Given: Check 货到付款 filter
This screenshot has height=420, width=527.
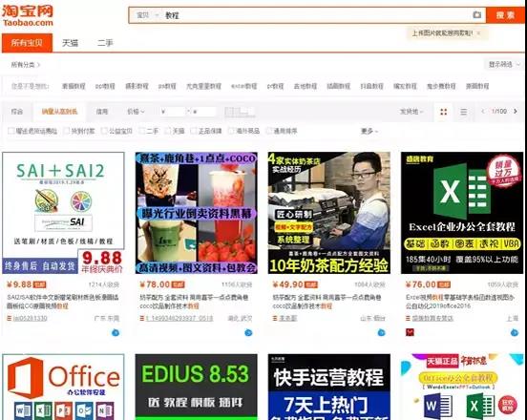Looking at the screenshot, I should coord(67,131).
